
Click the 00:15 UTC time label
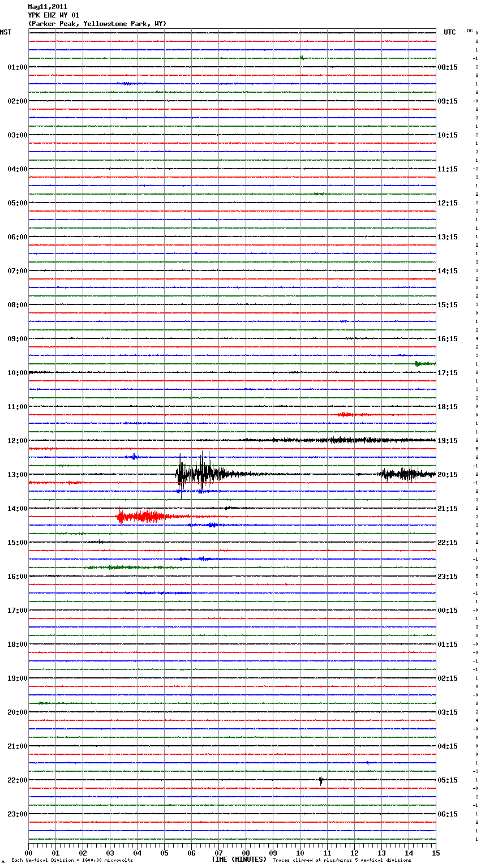pos(448,611)
